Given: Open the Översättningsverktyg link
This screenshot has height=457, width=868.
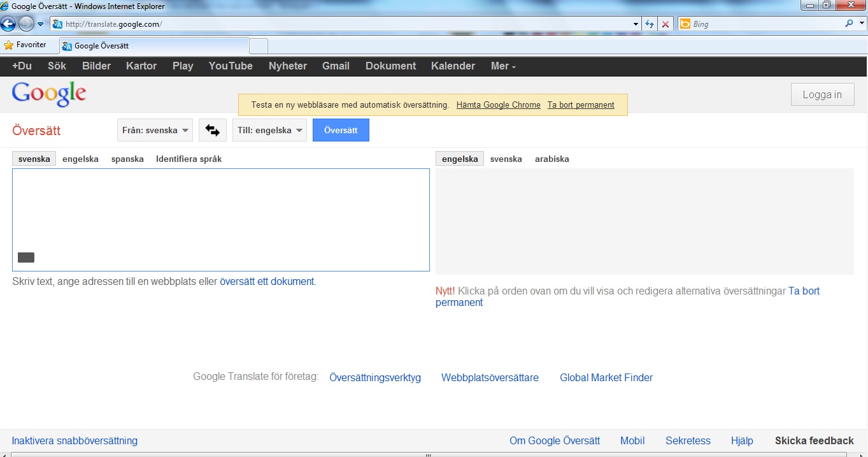Looking at the screenshot, I should 375,377.
